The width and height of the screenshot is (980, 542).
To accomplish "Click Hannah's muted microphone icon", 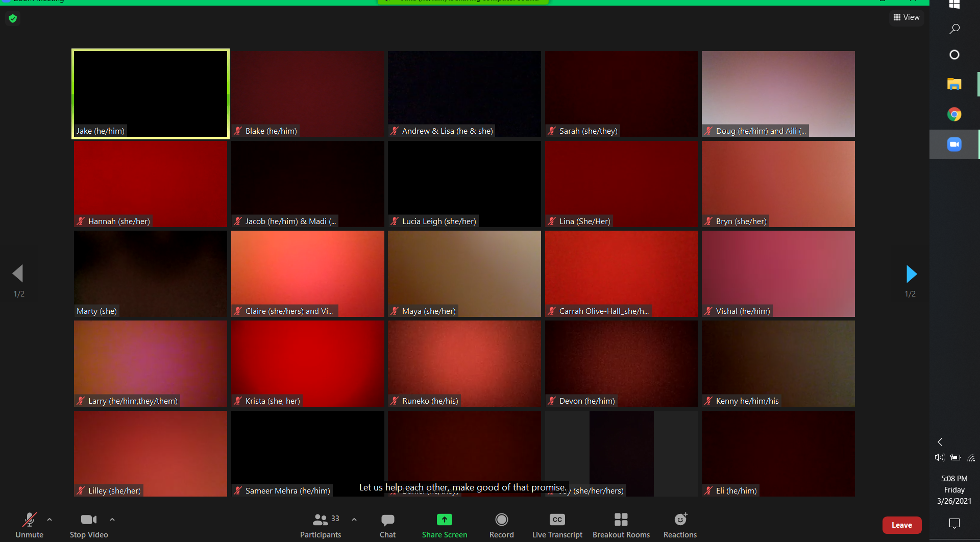I will (81, 221).
